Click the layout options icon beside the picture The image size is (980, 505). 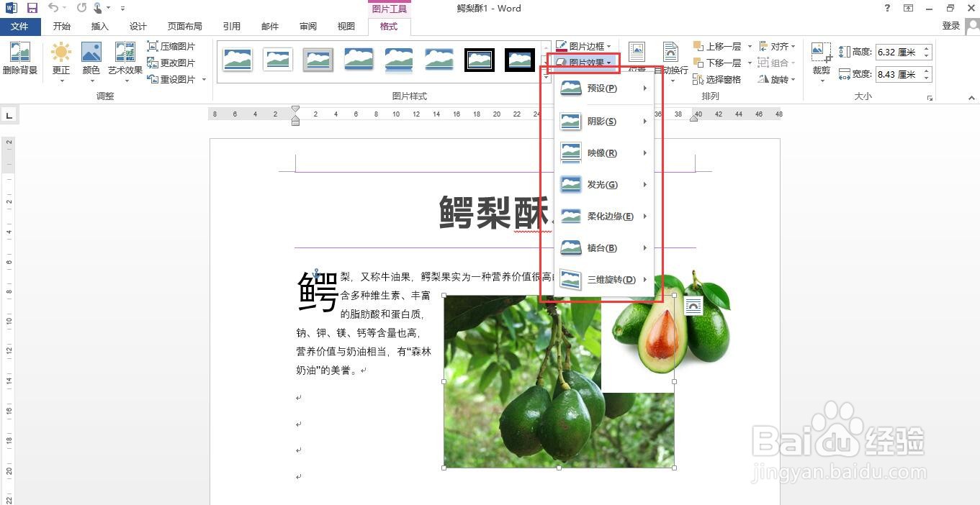693,306
